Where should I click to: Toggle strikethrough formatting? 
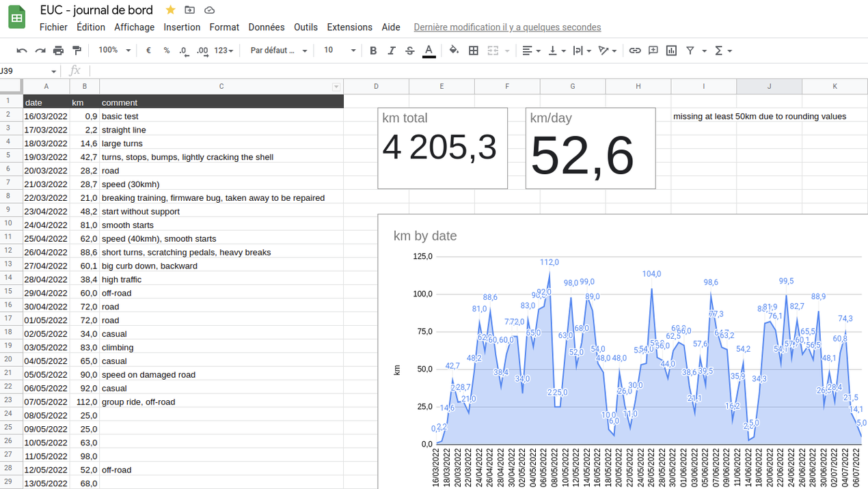[410, 51]
